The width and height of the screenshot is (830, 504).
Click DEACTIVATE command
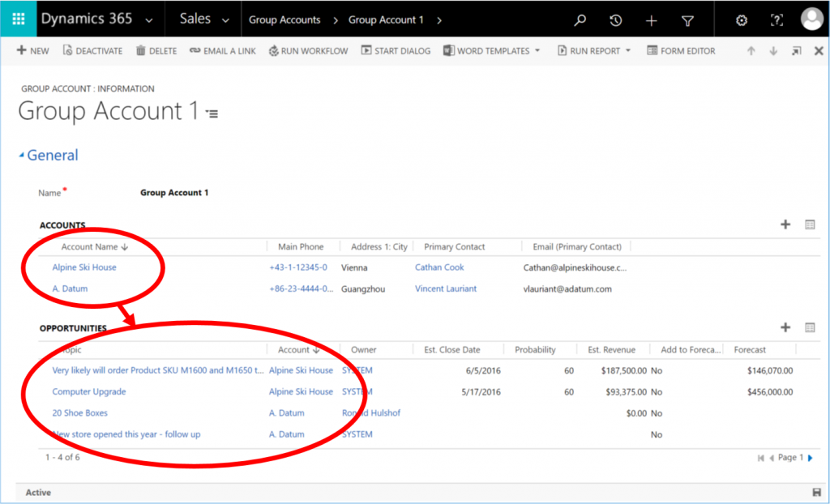coord(92,51)
